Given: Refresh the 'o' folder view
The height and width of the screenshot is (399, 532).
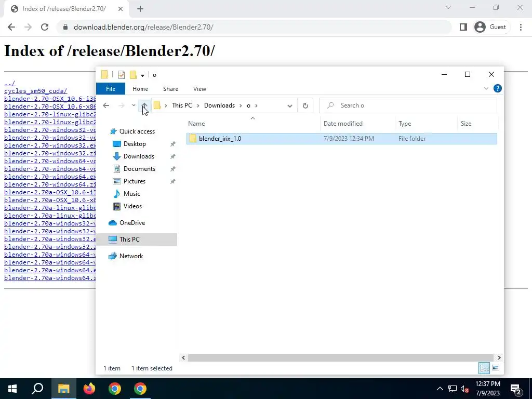Looking at the screenshot, I should [x=305, y=105].
